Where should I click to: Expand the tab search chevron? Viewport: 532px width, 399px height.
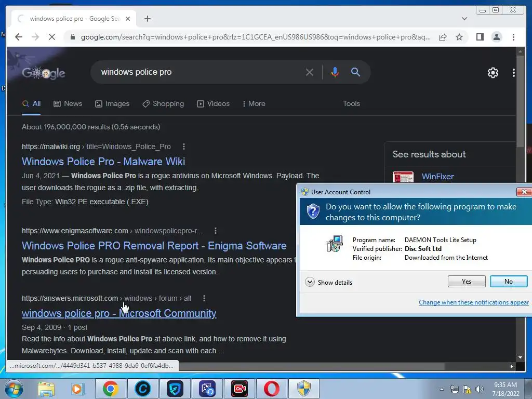tap(464, 19)
